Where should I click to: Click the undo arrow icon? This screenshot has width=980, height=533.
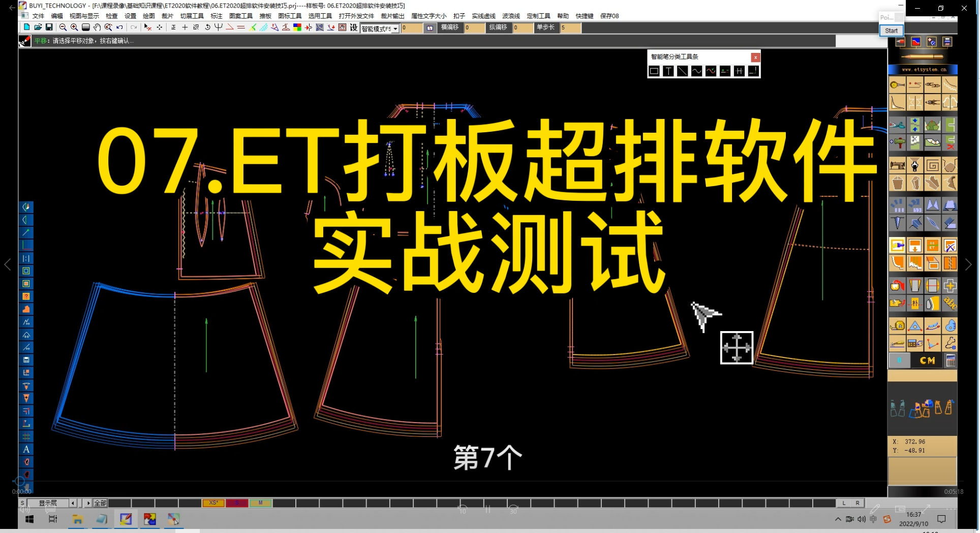pos(119,27)
